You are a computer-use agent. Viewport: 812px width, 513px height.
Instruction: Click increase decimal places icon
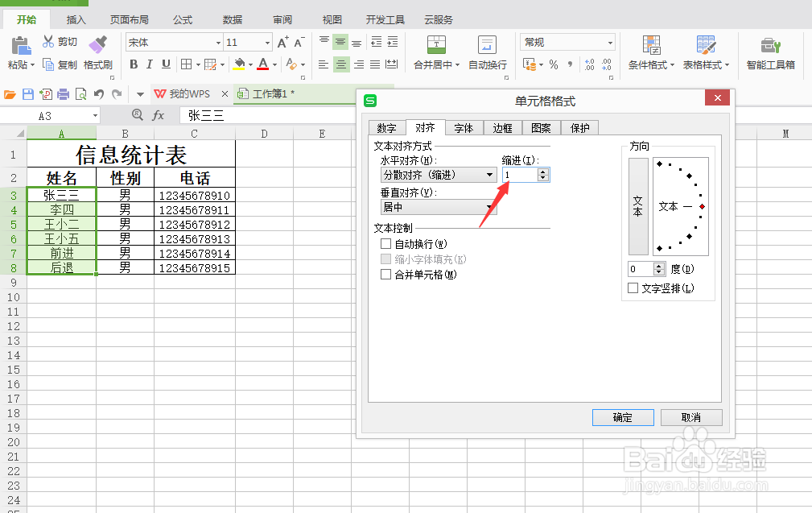point(589,64)
